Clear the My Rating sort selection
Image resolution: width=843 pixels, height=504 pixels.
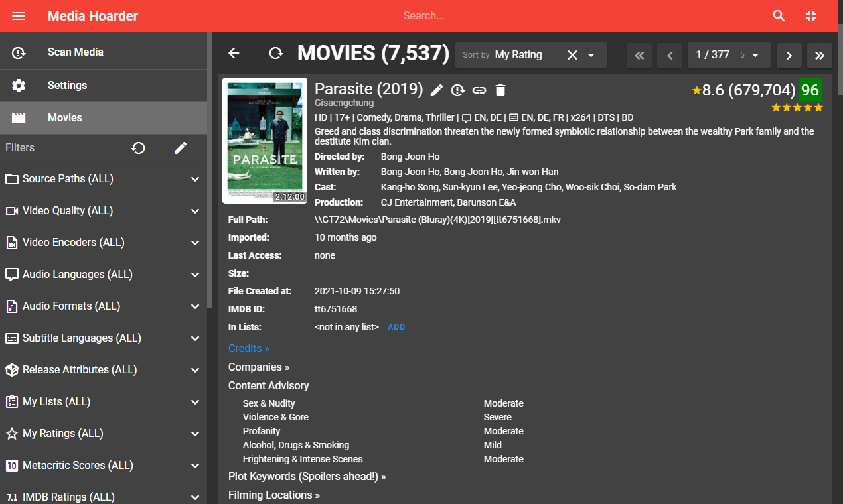pos(572,55)
